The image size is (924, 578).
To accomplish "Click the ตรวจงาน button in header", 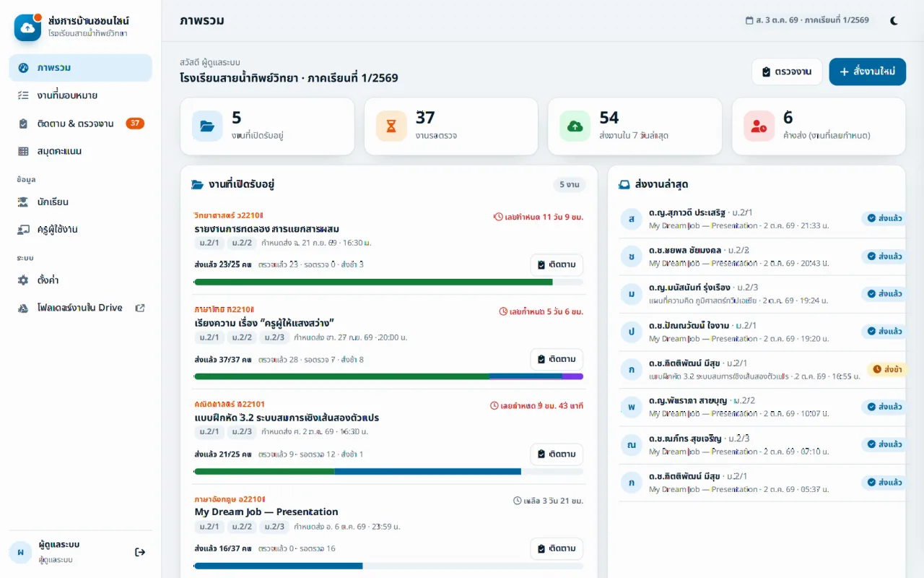I will [x=787, y=72].
